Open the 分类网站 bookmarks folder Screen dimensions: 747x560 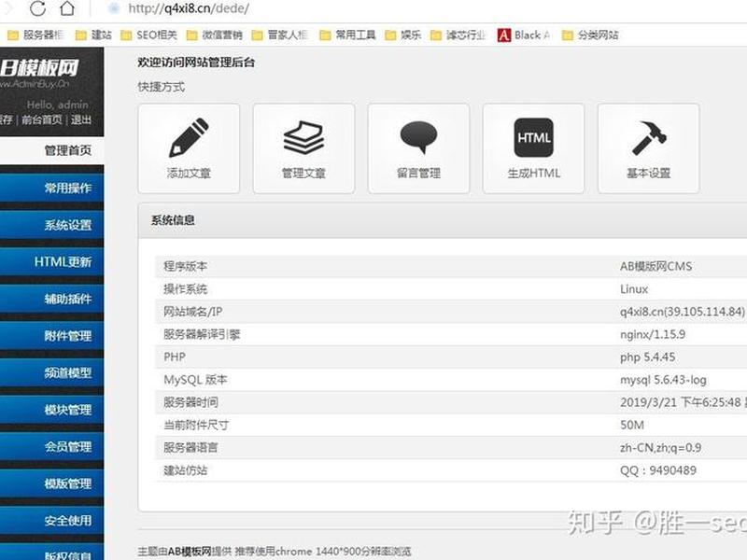[x=590, y=35]
